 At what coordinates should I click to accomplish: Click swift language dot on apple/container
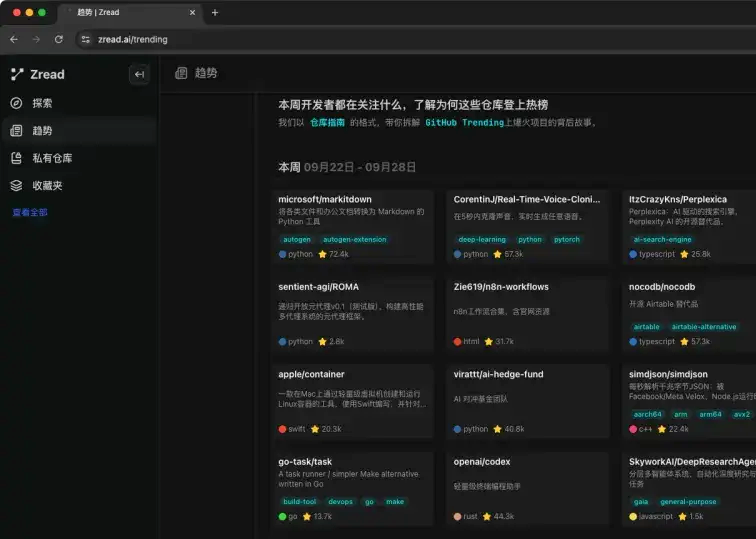tap(283, 429)
